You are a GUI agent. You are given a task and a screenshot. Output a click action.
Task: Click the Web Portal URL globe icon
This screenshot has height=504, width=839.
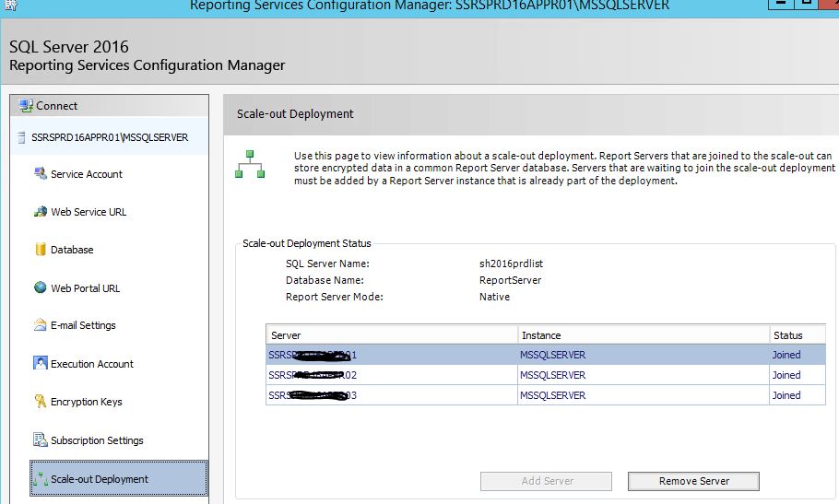point(41,287)
